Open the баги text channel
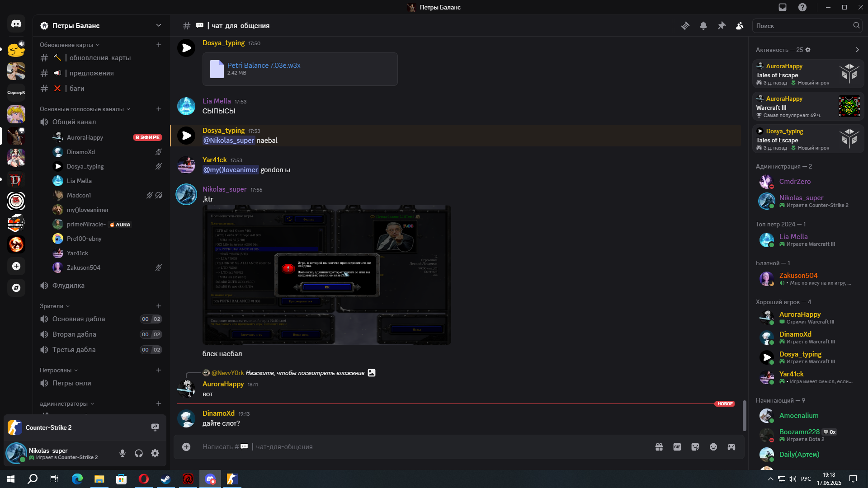Screen dimensions: 868x488 pos(101,89)
